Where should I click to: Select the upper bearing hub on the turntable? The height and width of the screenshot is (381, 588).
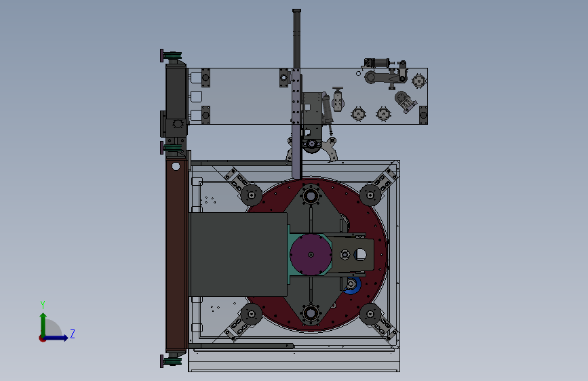point(311,195)
